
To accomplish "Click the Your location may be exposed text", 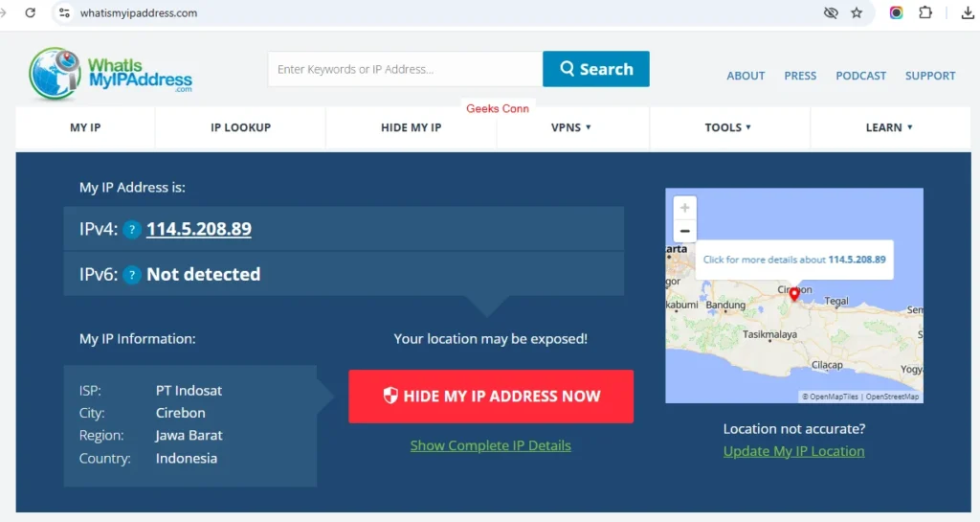I will pyautogui.click(x=491, y=339).
